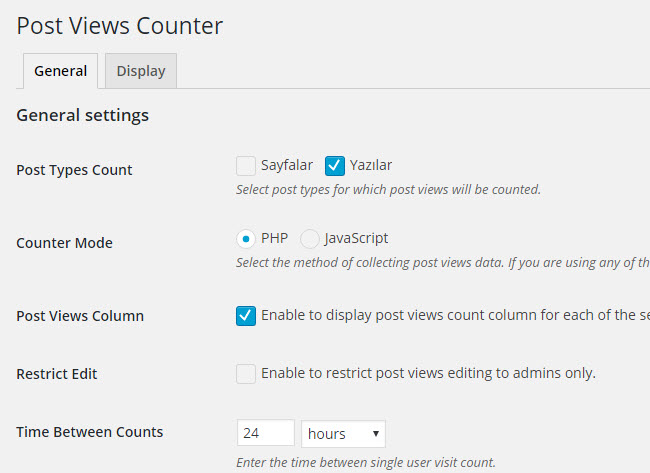Click the 'Enter the time between' help text
650x473 pixels.
pyautogui.click(x=366, y=462)
